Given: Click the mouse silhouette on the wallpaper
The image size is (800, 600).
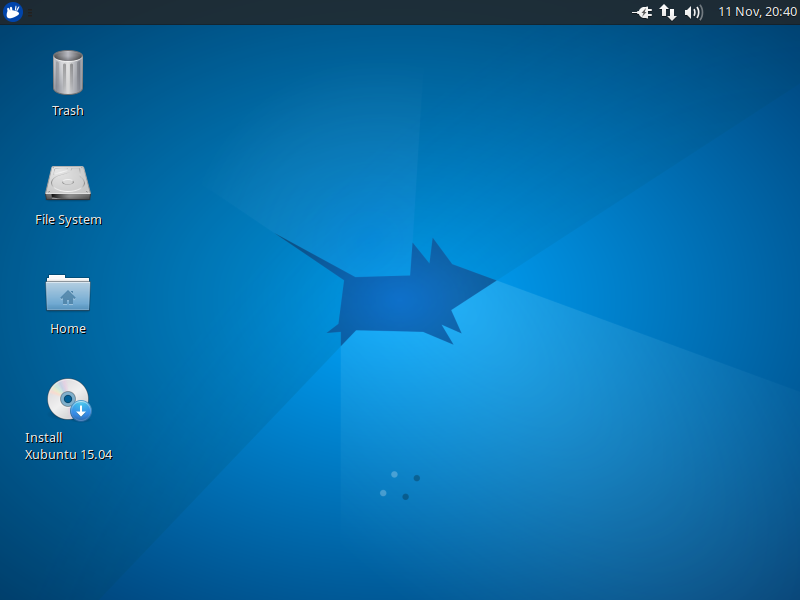Looking at the screenshot, I should click(400, 300).
